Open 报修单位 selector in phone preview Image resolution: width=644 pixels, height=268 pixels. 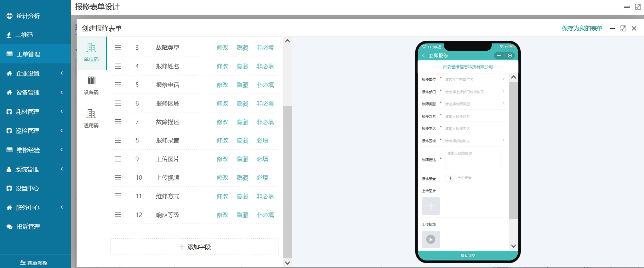pyautogui.click(x=474, y=79)
